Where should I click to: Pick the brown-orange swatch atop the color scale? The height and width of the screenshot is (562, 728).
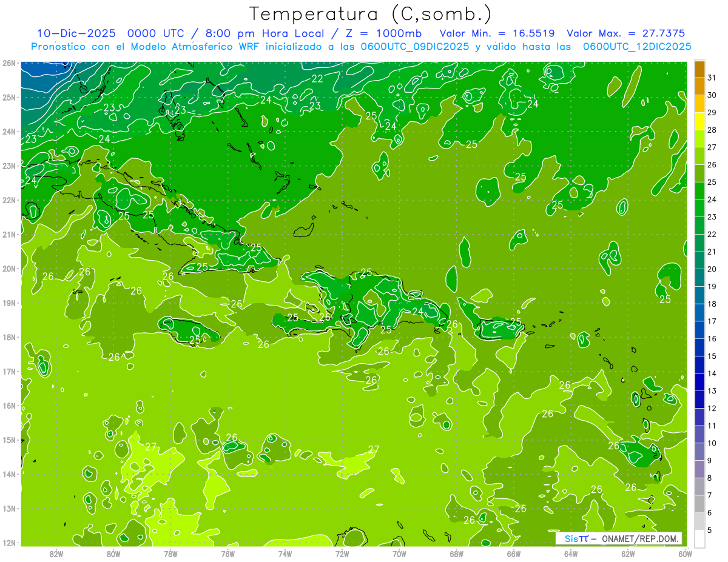click(699, 69)
